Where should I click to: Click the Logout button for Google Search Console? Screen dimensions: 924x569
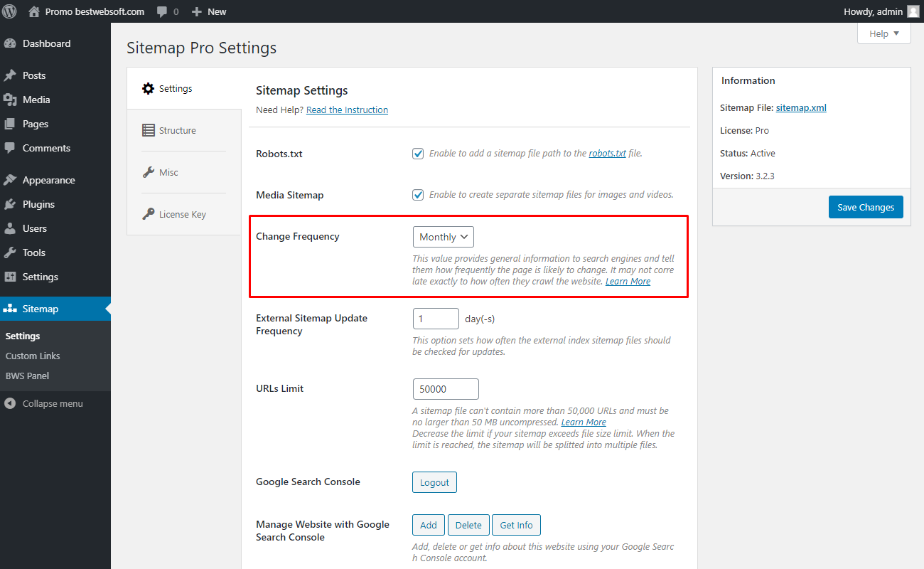pyautogui.click(x=434, y=482)
